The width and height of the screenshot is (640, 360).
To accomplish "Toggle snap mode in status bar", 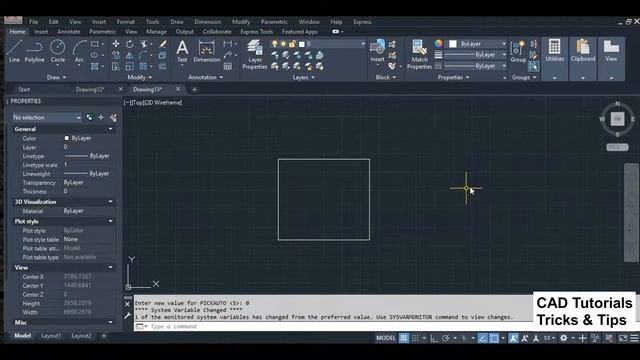I will [x=415, y=338].
